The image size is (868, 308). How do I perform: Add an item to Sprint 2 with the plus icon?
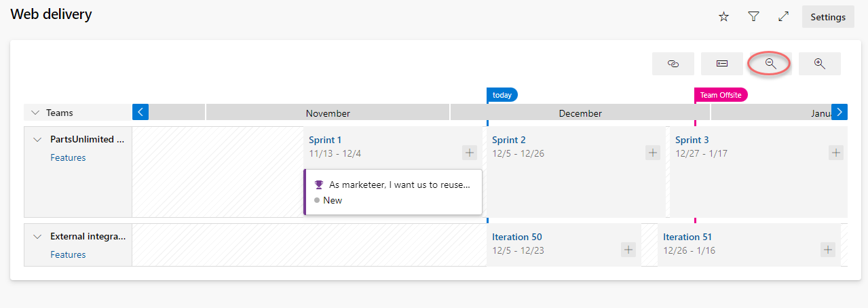tap(653, 153)
